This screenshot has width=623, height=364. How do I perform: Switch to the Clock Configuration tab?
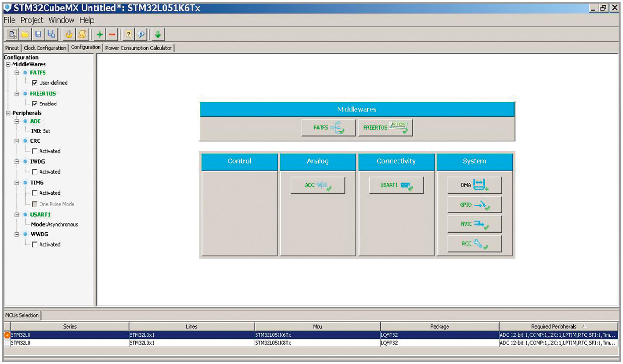point(45,48)
